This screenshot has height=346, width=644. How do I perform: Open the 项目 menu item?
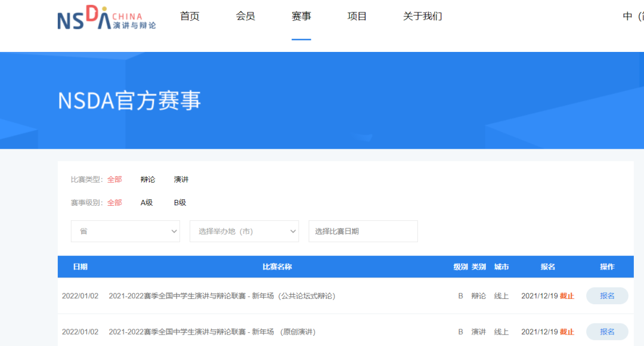[x=357, y=17]
